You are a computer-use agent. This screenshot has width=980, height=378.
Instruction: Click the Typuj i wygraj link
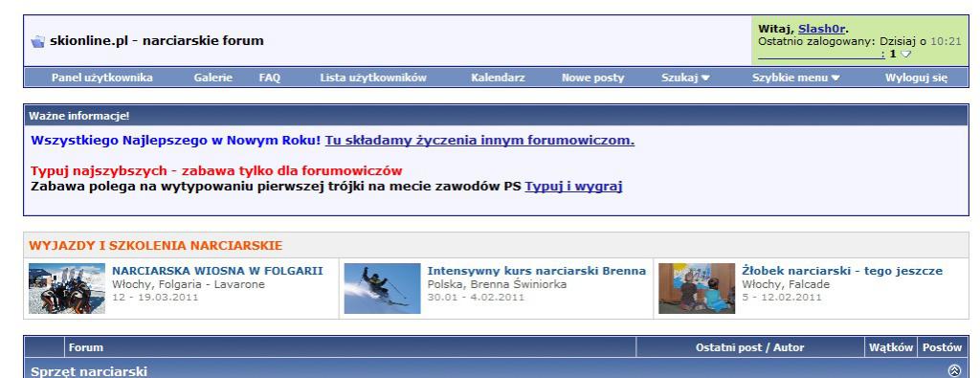click(573, 187)
